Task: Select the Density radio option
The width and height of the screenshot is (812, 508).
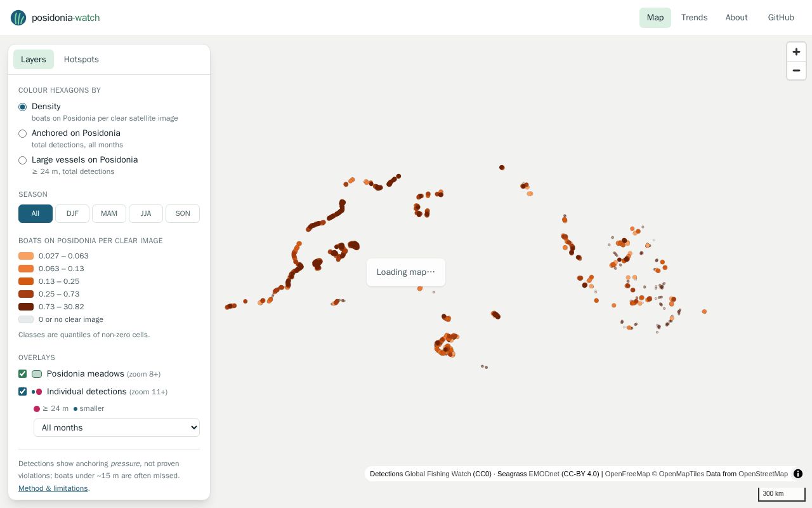Action: (x=23, y=107)
